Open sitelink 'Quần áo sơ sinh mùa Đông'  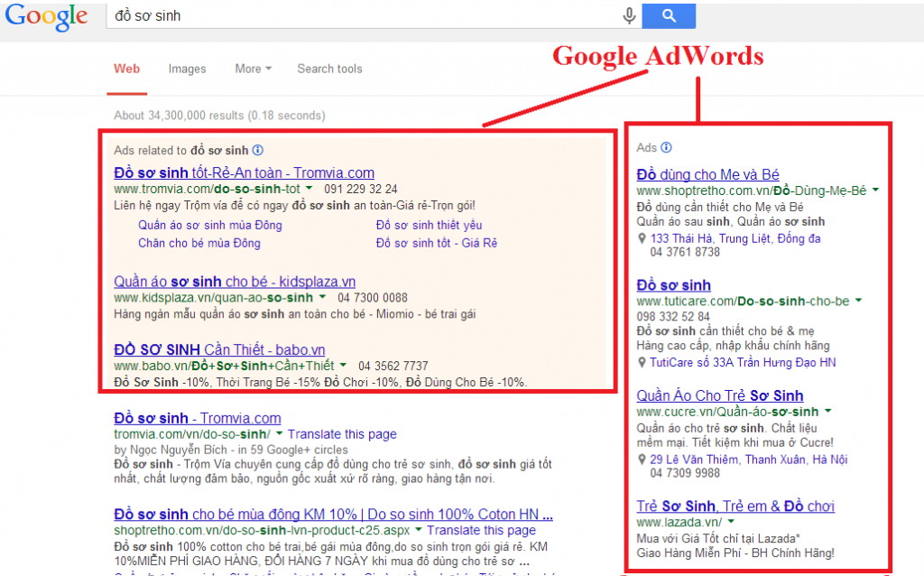(x=209, y=225)
